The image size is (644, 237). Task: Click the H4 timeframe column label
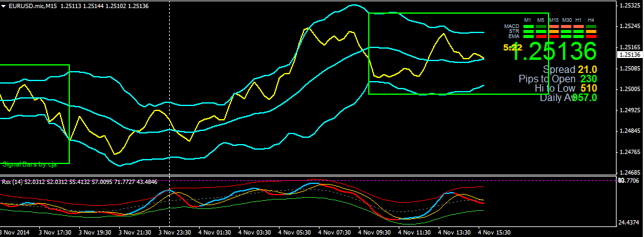coord(591,20)
